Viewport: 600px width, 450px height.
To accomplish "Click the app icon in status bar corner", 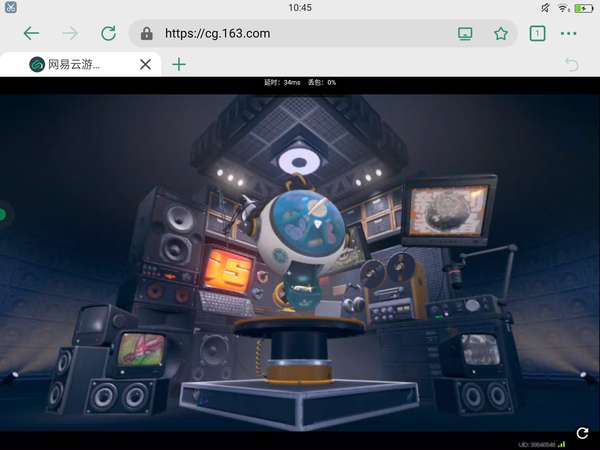I will tap(11, 7).
